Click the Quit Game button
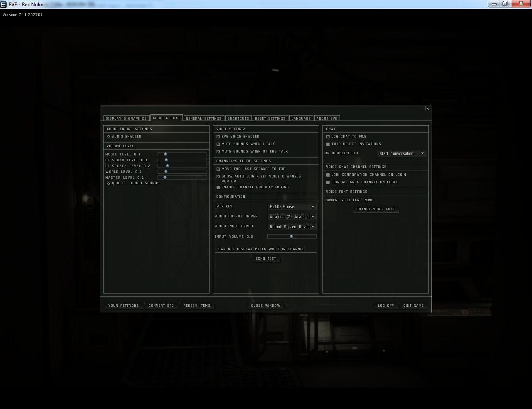Viewport: 532px width, 409px height. tap(414, 306)
